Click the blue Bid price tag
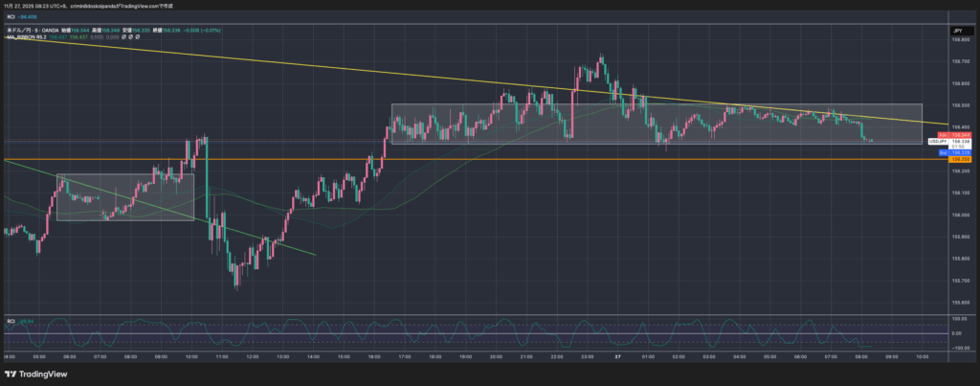This screenshot has height=386, width=980. pyautogui.click(x=960, y=151)
